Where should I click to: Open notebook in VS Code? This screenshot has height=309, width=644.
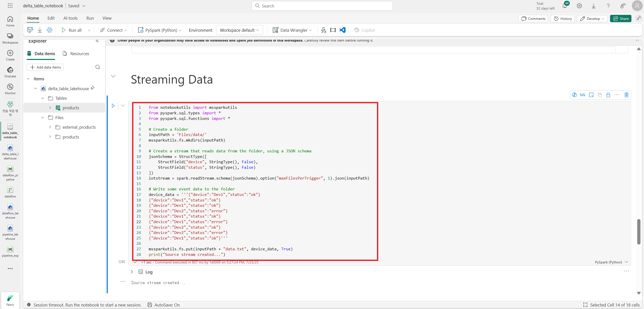tap(342, 30)
